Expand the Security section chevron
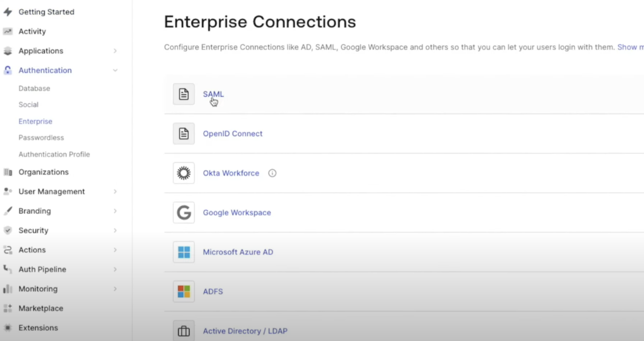Image resolution: width=644 pixels, height=341 pixels. pyautogui.click(x=115, y=230)
